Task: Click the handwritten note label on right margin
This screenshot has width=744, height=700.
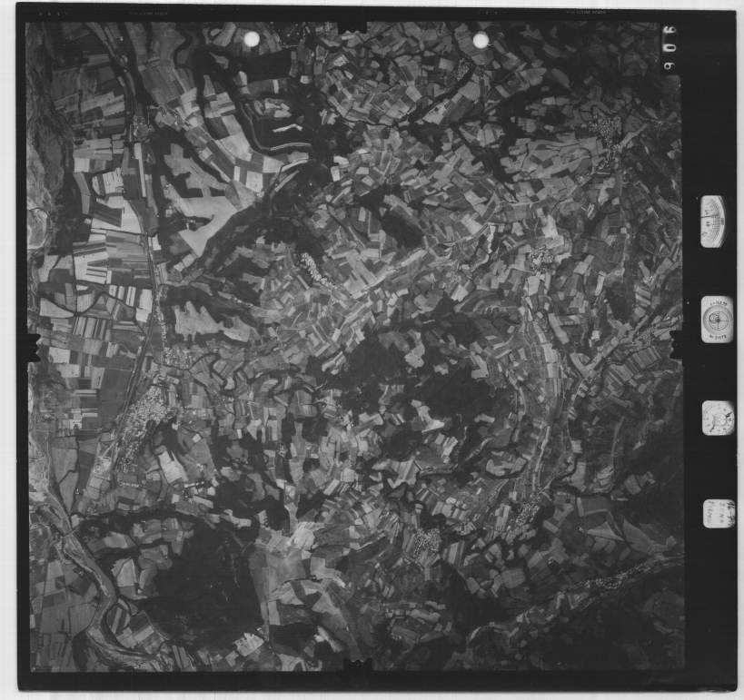Action: tap(719, 511)
